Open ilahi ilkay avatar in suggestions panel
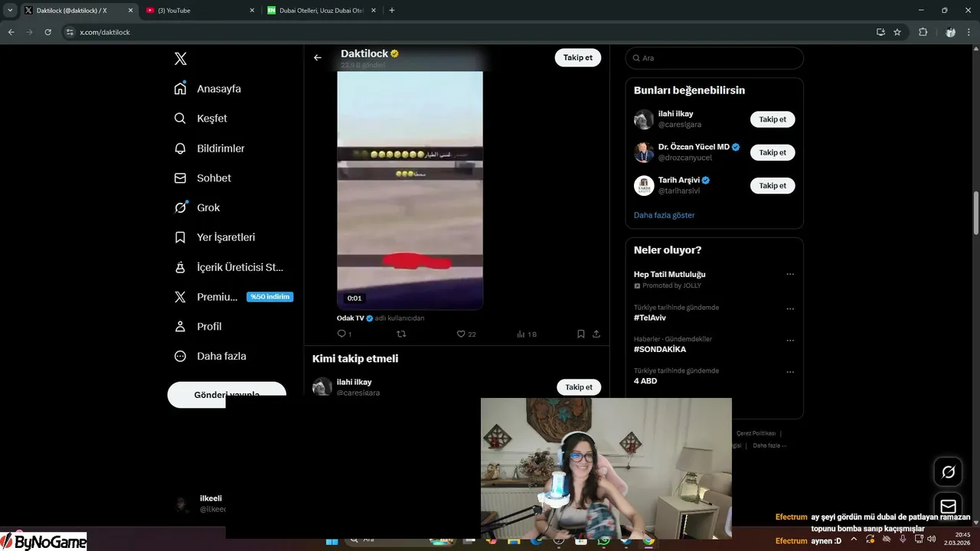Image resolution: width=980 pixels, height=551 pixels. (x=644, y=119)
